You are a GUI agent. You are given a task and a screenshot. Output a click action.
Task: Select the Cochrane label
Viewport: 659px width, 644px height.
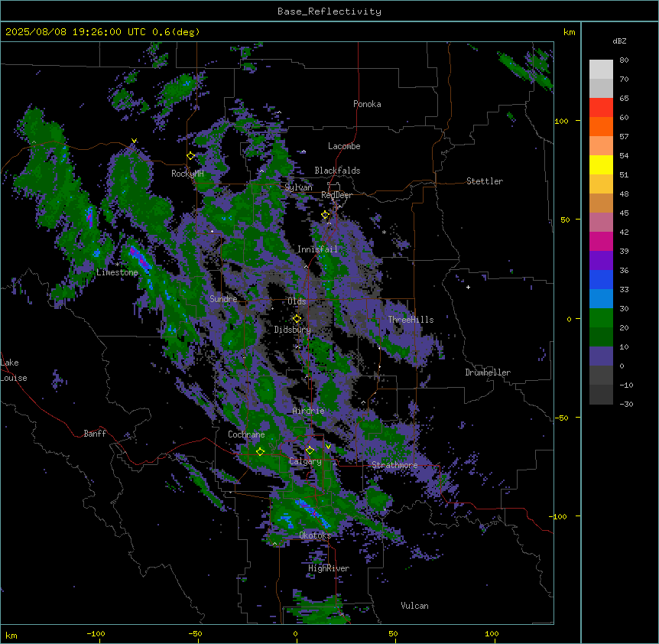(246, 434)
